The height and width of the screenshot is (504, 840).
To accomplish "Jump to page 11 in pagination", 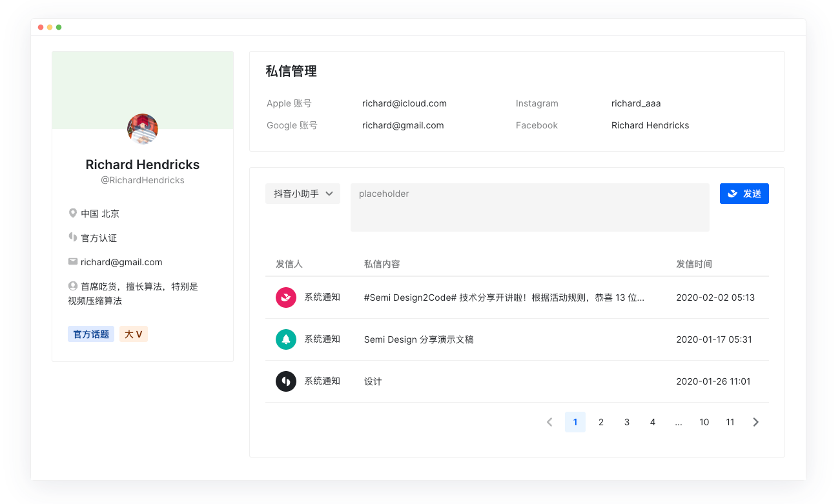I will tap(730, 422).
